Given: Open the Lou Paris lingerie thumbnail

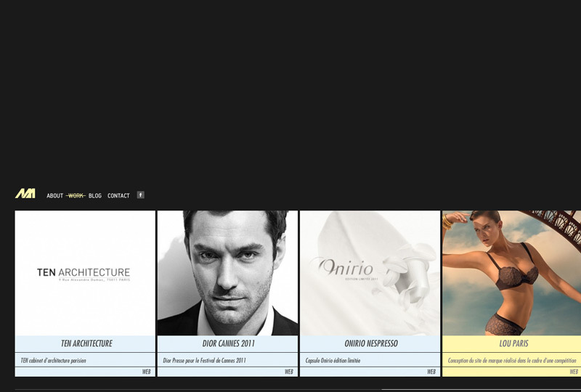Looking at the screenshot, I should [x=512, y=273].
